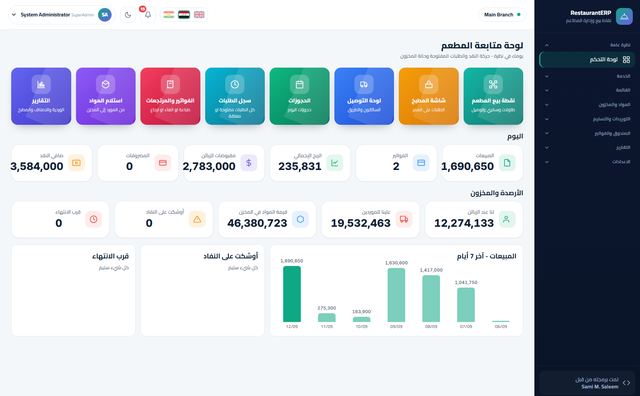
Task: Expand the System Administrator user menu chevron
Action: (13, 15)
